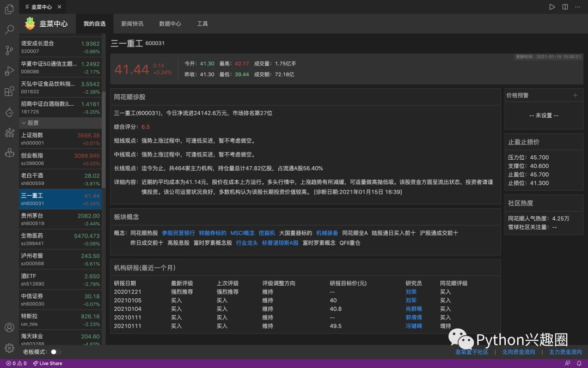Open the Accounts icon in activity bar
The height and width of the screenshot is (368, 588).
[9, 328]
